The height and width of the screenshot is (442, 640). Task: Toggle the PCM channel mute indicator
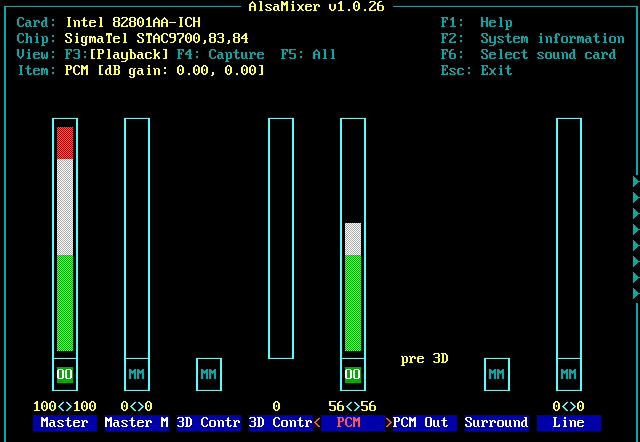(x=353, y=374)
